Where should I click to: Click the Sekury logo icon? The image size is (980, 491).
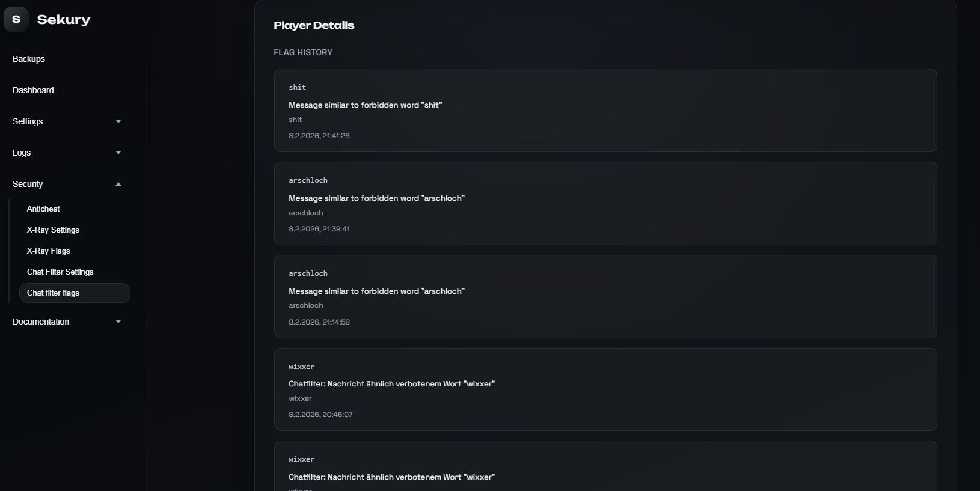coord(16,19)
